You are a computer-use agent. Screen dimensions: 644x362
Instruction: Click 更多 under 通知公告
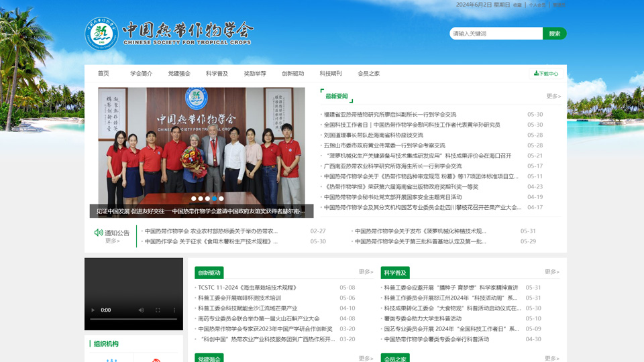(113, 241)
